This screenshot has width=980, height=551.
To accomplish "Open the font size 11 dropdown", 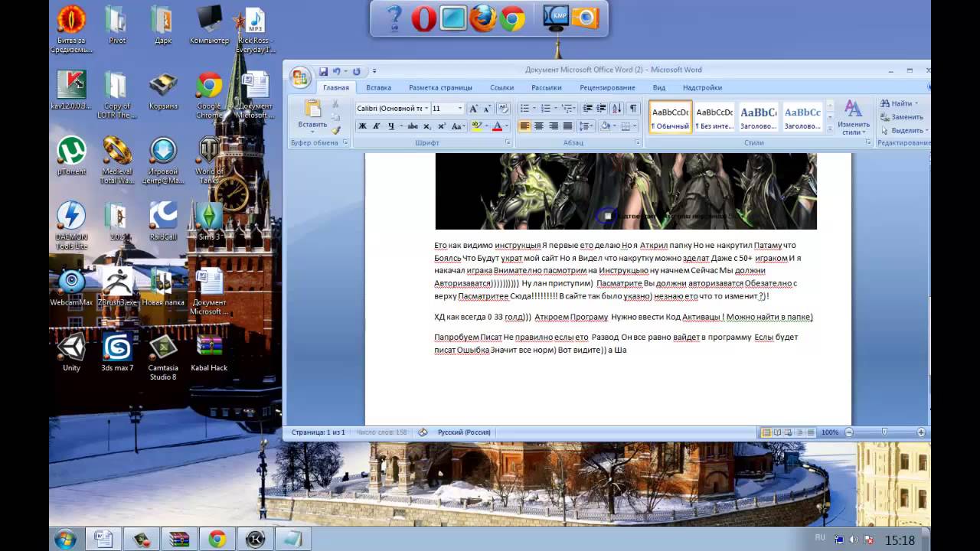I will point(459,109).
